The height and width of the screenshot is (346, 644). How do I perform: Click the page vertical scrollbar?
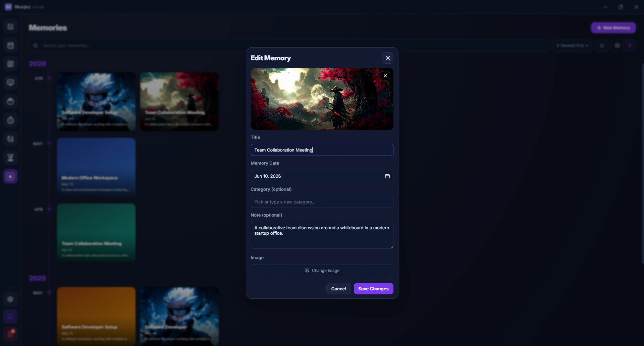coord(642,163)
